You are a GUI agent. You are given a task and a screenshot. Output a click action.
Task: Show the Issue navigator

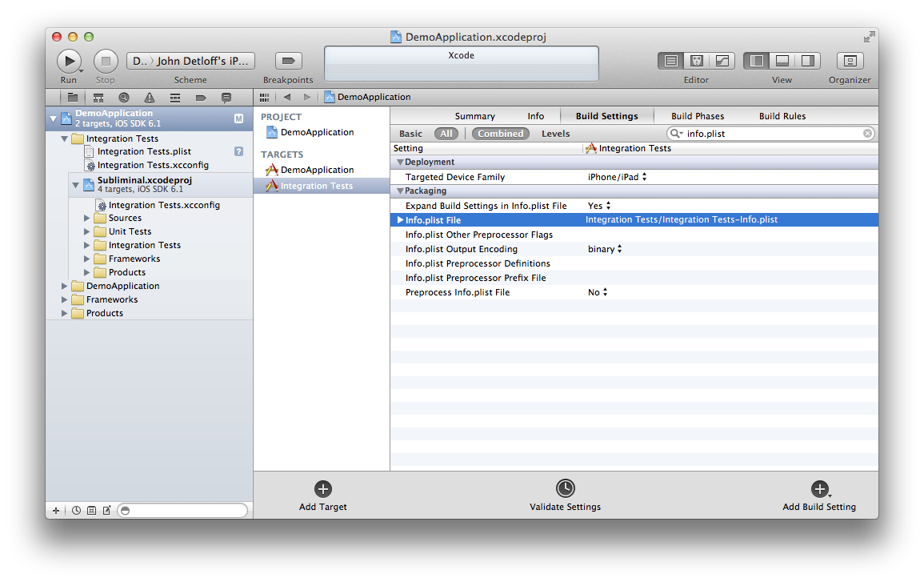pos(150,98)
